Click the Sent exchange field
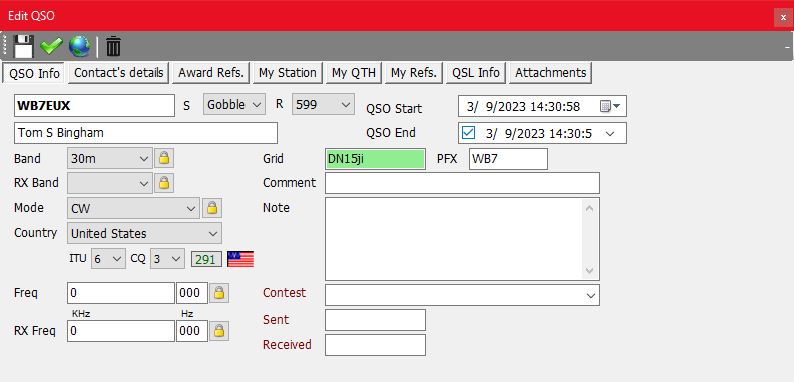Image resolution: width=794 pixels, height=382 pixels. click(375, 320)
